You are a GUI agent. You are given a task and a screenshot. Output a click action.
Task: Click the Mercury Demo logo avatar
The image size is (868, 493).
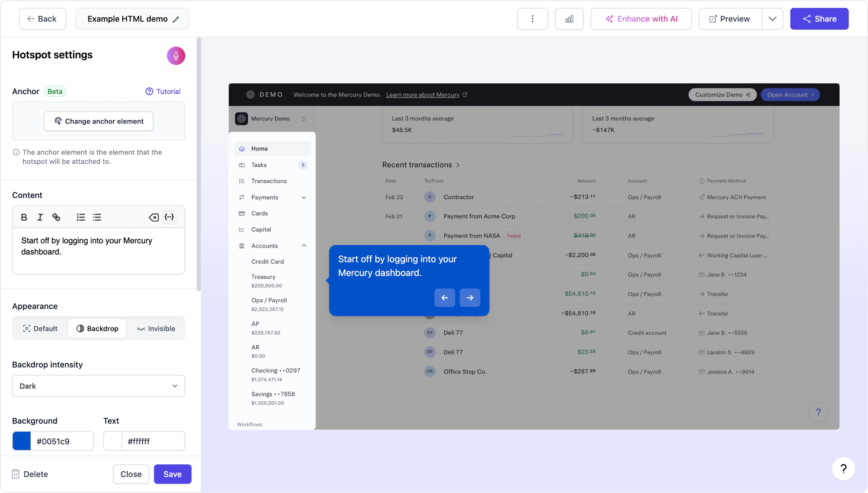tap(241, 119)
